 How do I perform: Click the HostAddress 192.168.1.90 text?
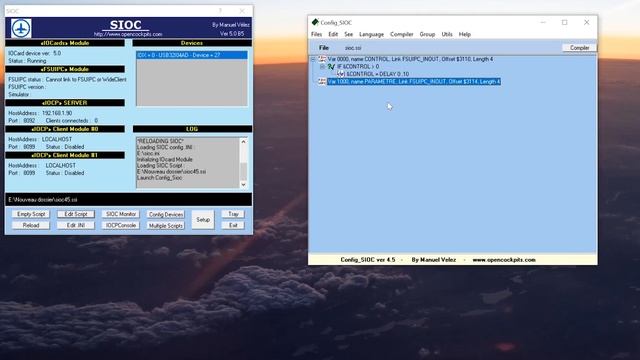click(x=40, y=113)
